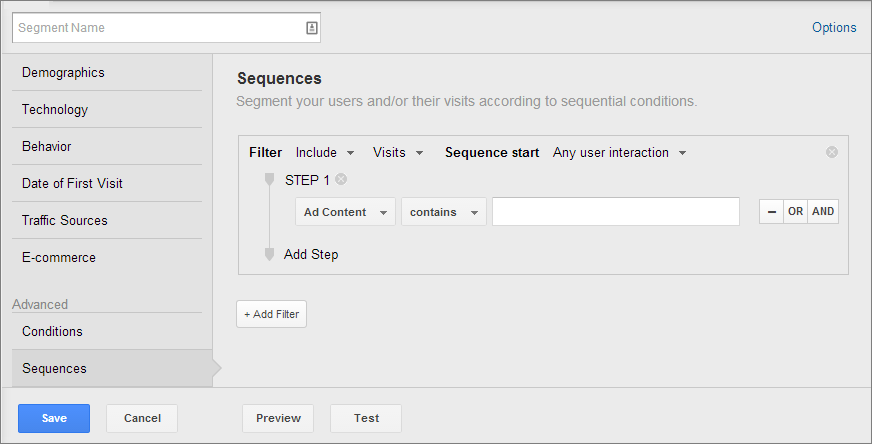Remove the filter with the X icon
The height and width of the screenshot is (444, 872).
tap(832, 153)
